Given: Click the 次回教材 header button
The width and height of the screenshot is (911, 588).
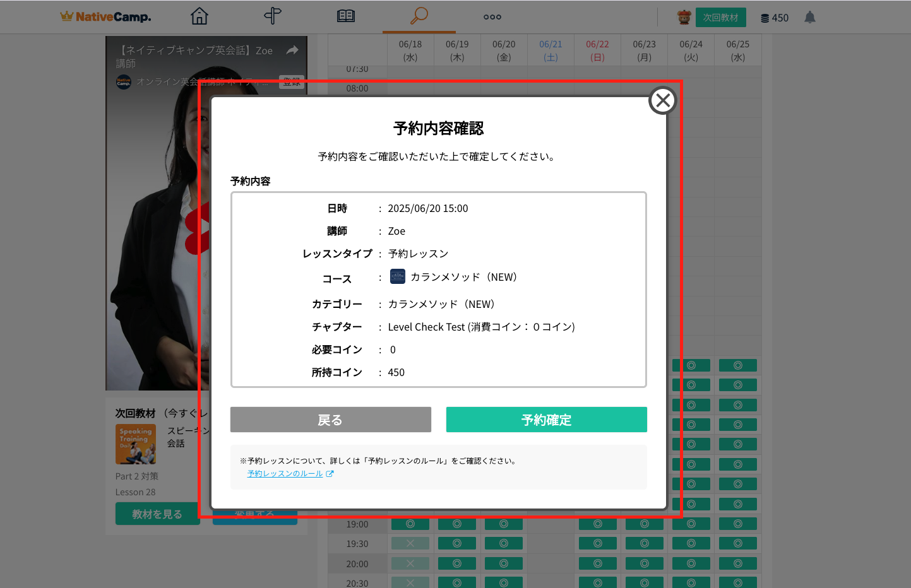Looking at the screenshot, I should (720, 18).
